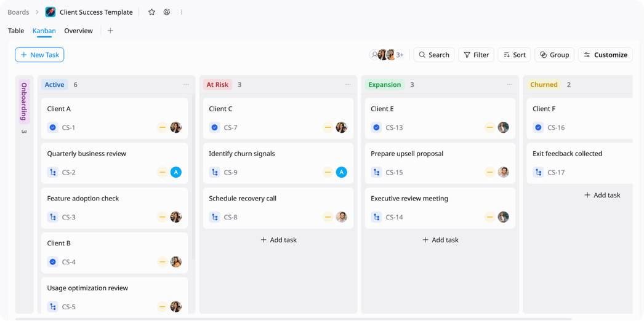Screen dimensions: 644x321
Task: Click the priority icon on Executive review meeting
Action: pyautogui.click(x=489, y=217)
